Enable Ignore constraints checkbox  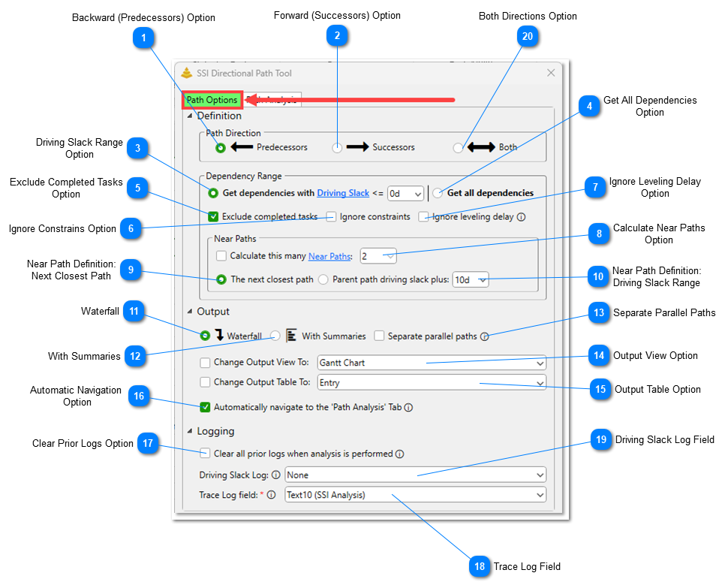pyautogui.click(x=331, y=216)
